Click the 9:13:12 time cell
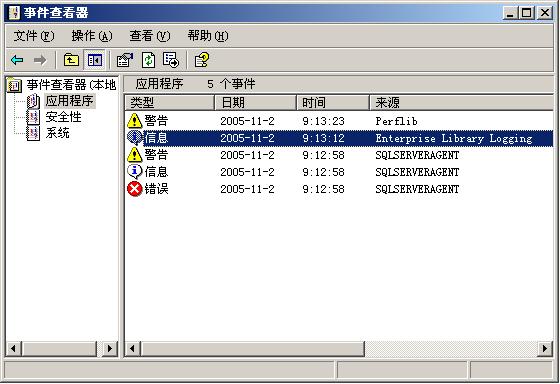The width and height of the screenshot is (560, 384). coord(323,138)
